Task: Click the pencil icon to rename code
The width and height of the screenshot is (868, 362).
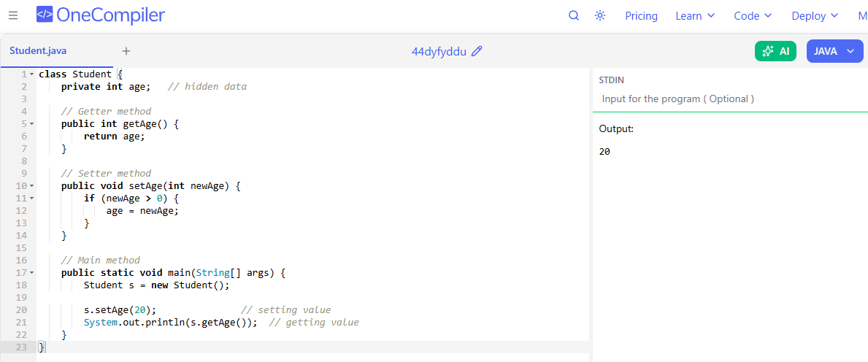Action: click(477, 51)
